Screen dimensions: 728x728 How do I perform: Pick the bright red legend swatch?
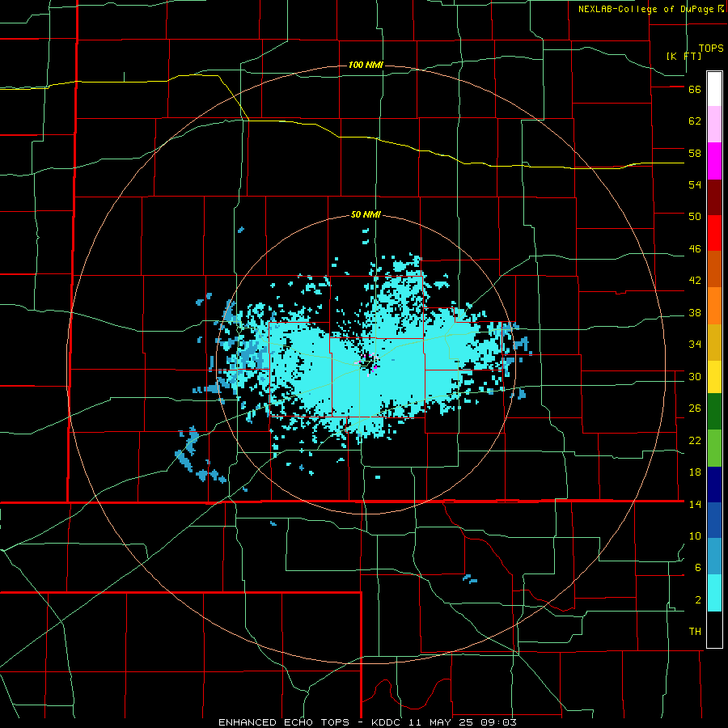[x=714, y=233]
